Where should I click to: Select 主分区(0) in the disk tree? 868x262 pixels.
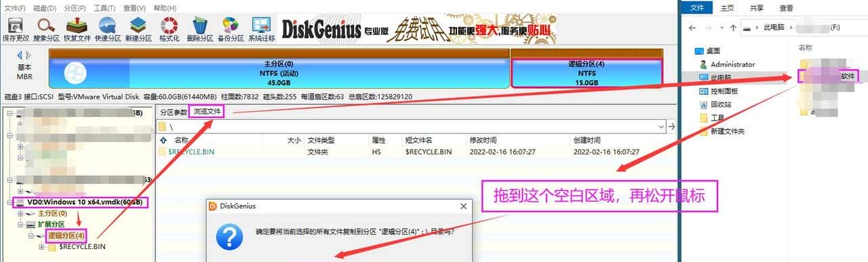(52, 213)
